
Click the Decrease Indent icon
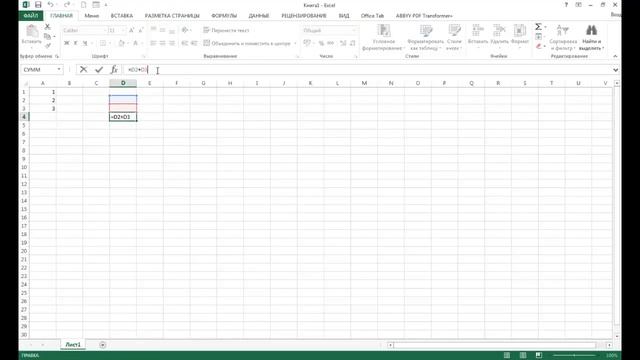(x=184, y=43)
